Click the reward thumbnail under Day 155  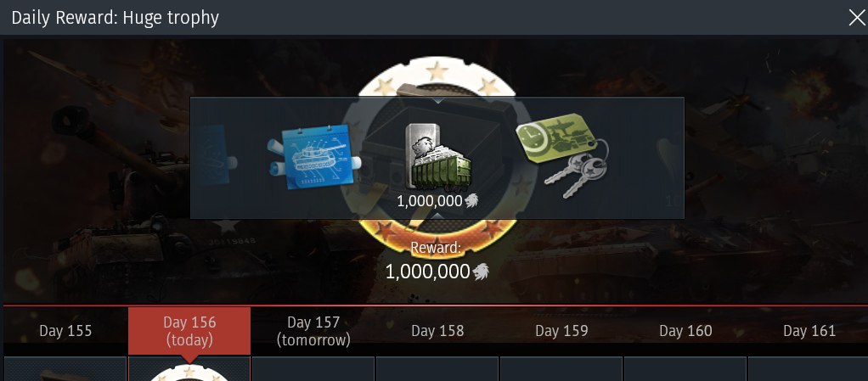pyautogui.click(x=65, y=369)
